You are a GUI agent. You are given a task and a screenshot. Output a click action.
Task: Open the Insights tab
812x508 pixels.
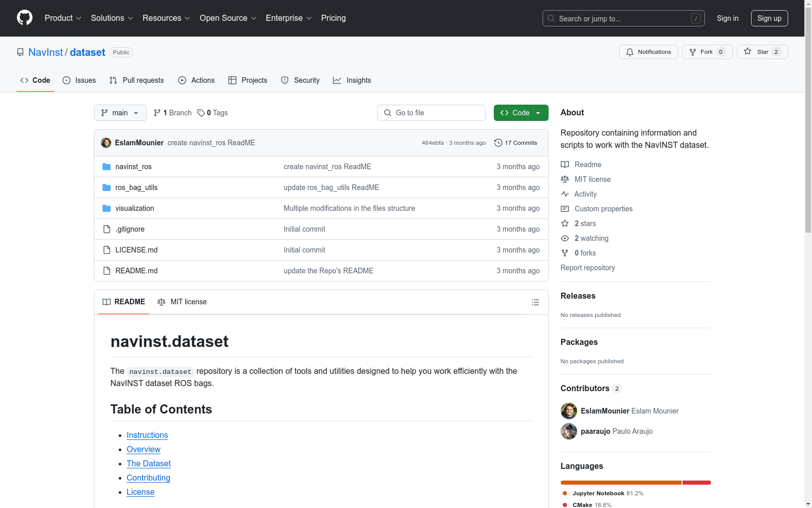[352, 80]
